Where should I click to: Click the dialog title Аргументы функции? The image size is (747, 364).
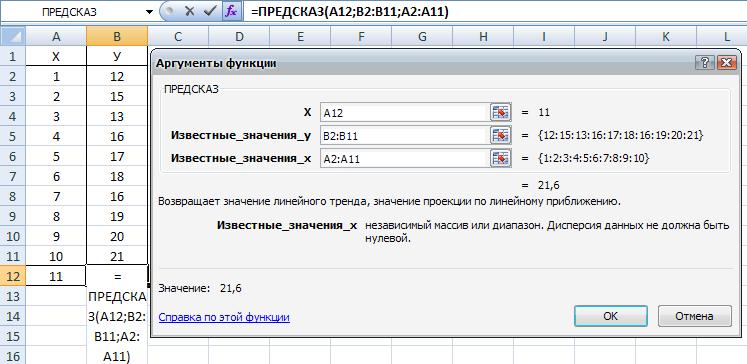[x=216, y=63]
